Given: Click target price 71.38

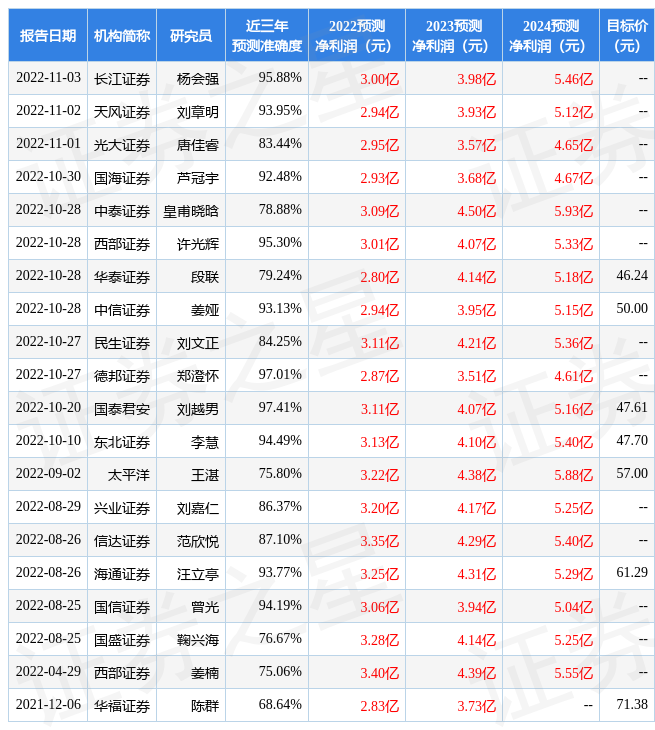Looking at the screenshot, I should (x=632, y=704).
